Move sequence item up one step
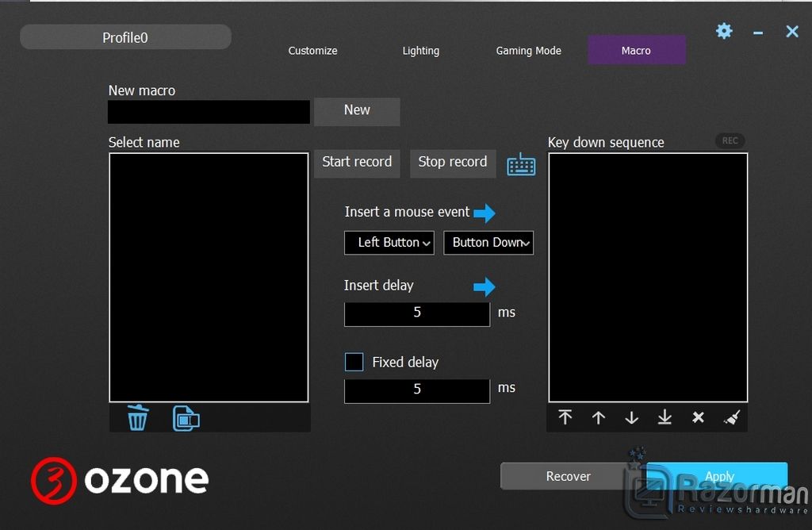 click(x=598, y=417)
